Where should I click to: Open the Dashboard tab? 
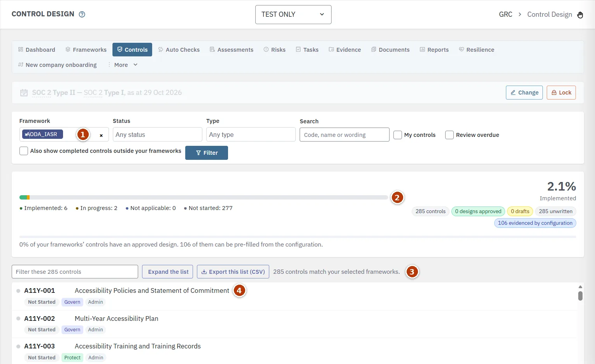pos(37,50)
